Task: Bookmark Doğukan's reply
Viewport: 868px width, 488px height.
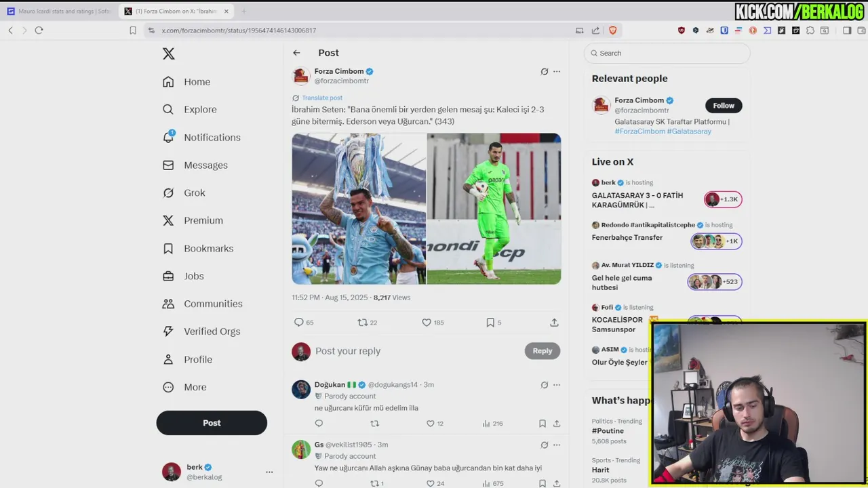Action: 542,424
